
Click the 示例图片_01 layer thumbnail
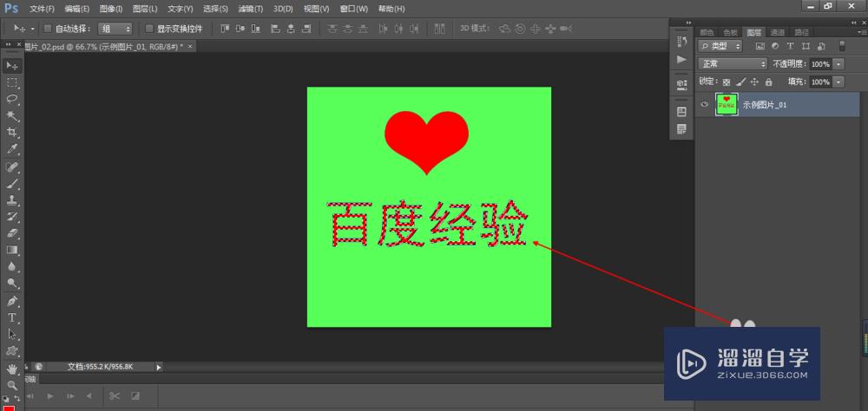[727, 104]
